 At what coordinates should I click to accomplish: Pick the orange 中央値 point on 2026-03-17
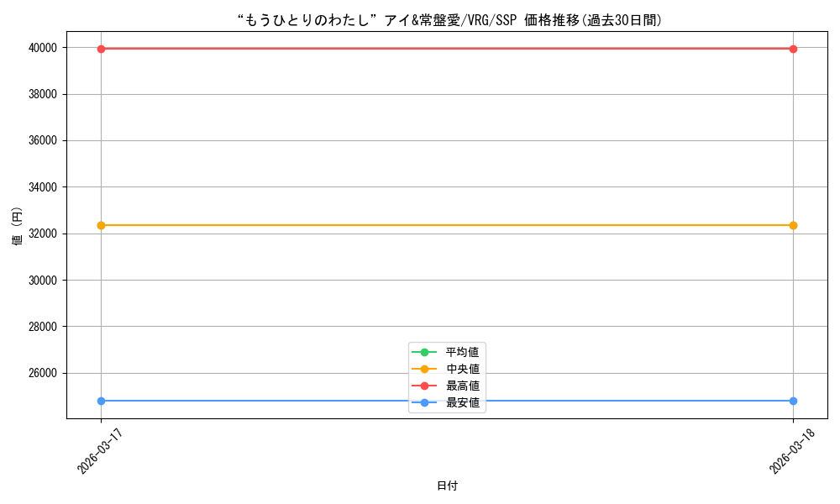click(x=101, y=225)
